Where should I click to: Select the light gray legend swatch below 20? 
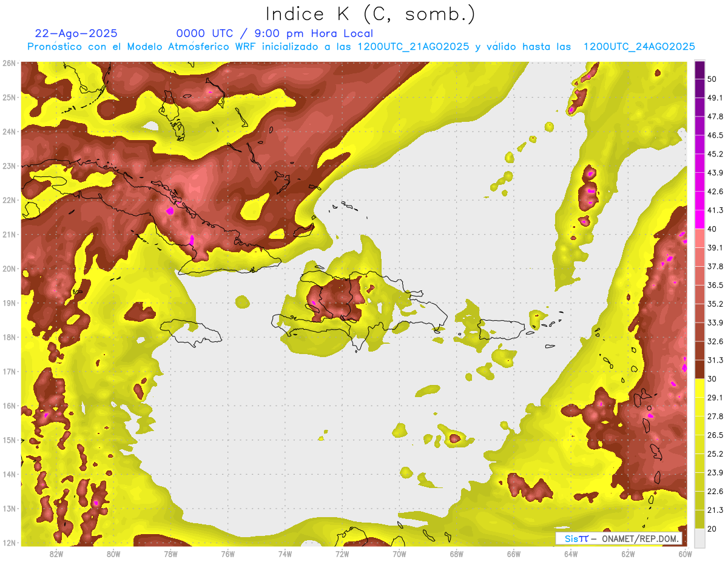pos(700,538)
